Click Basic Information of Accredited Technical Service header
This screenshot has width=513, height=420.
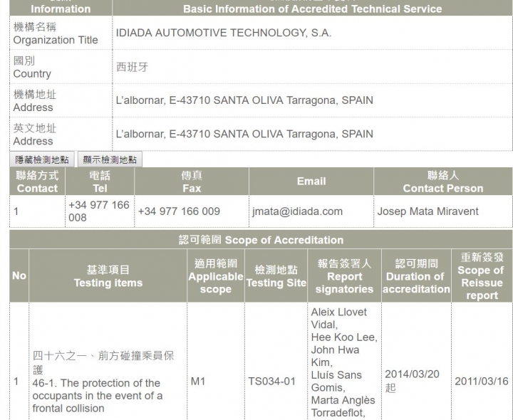313,9
